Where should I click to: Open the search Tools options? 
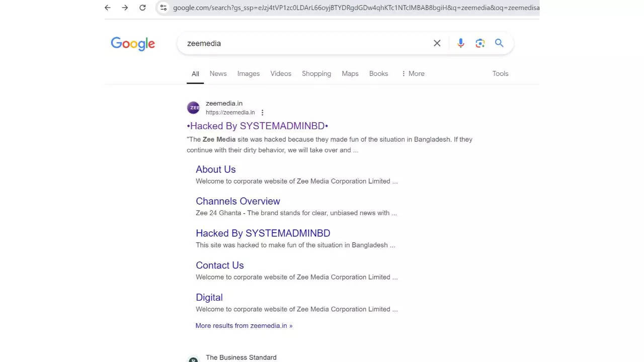[x=501, y=73]
